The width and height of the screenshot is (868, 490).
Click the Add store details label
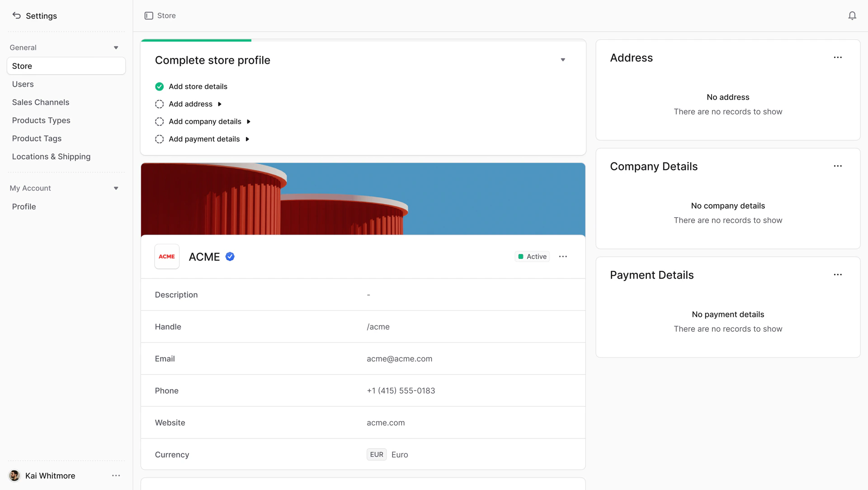click(198, 86)
